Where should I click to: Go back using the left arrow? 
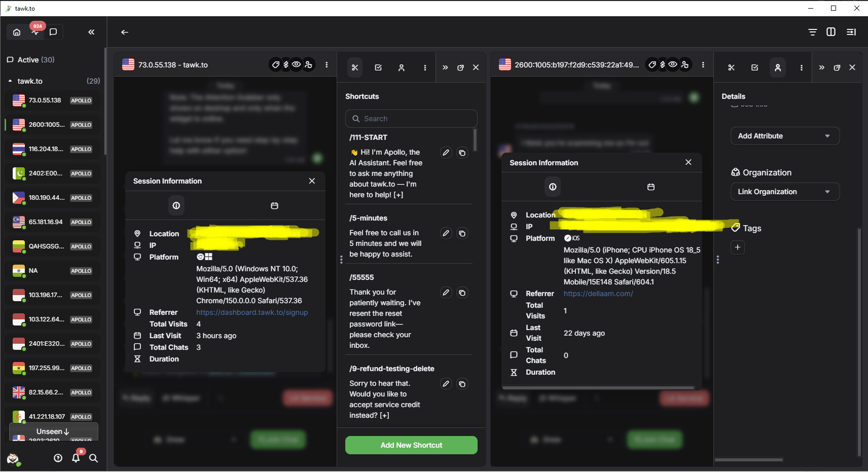[125, 32]
